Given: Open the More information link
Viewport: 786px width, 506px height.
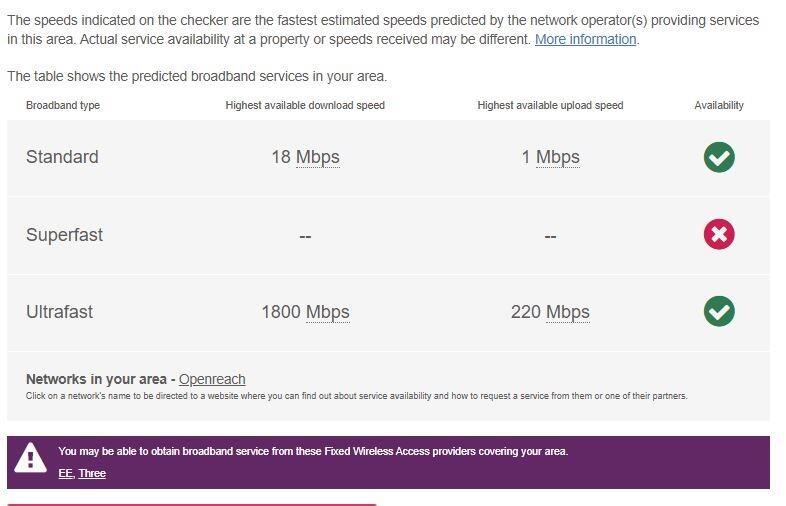Looking at the screenshot, I should 585,39.
